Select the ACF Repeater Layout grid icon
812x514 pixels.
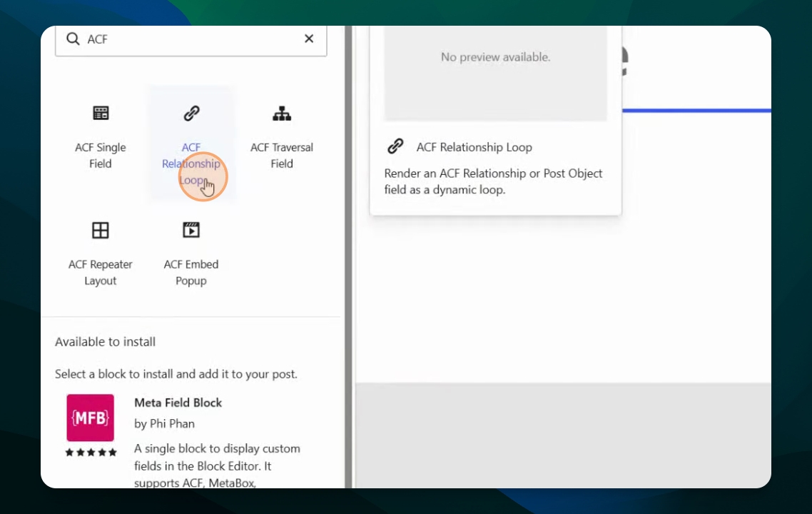pos(101,230)
